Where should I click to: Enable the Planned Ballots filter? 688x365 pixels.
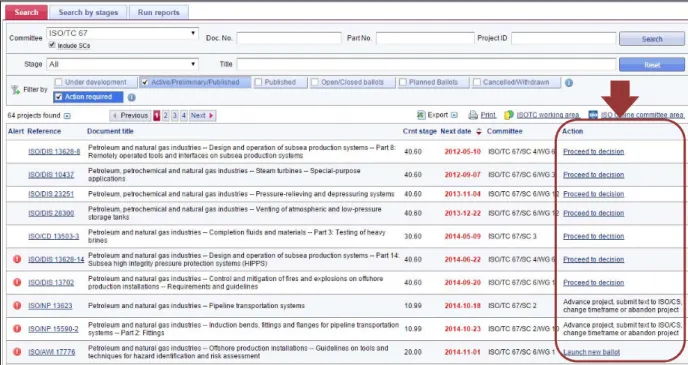(x=403, y=82)
